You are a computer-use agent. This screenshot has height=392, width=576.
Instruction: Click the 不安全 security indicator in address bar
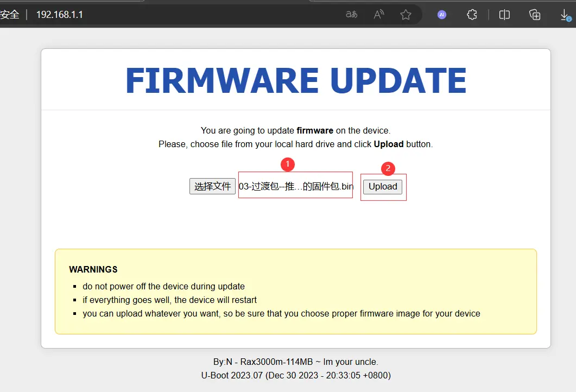(x=9, y=15)
